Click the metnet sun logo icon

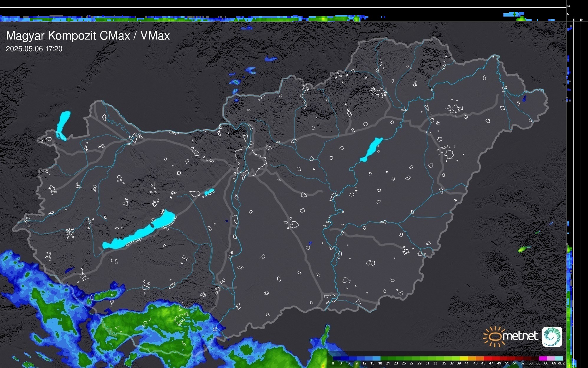(x=495, y=337)
